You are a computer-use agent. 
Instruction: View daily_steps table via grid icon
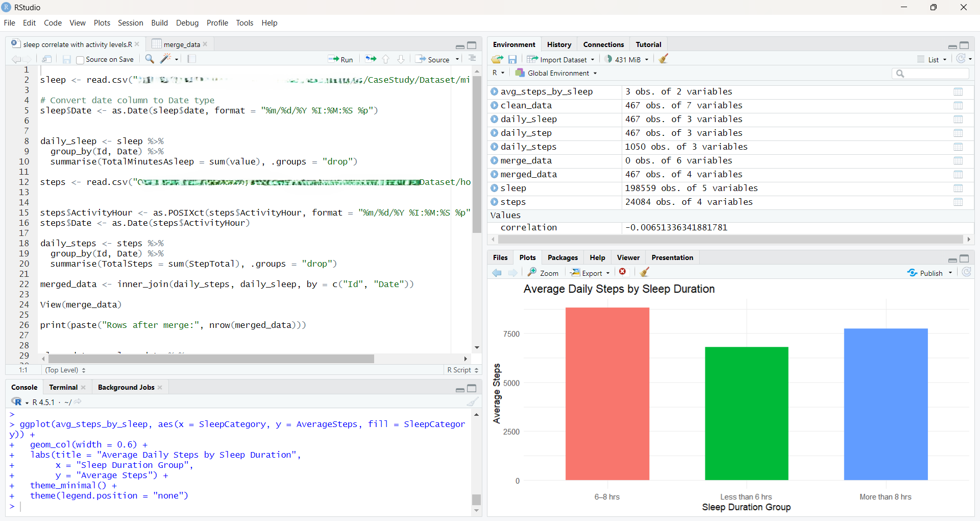(958, 147)
